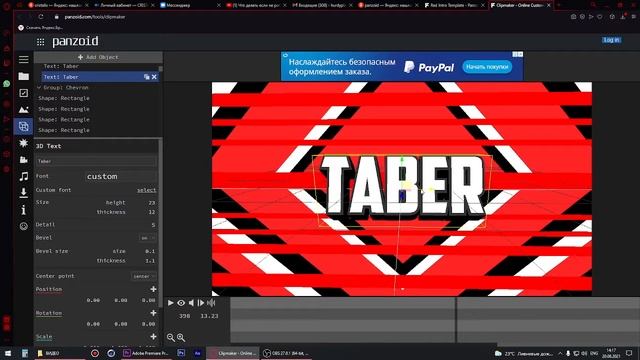
Task: Open the background image panel
Action: tap(24, 109)
